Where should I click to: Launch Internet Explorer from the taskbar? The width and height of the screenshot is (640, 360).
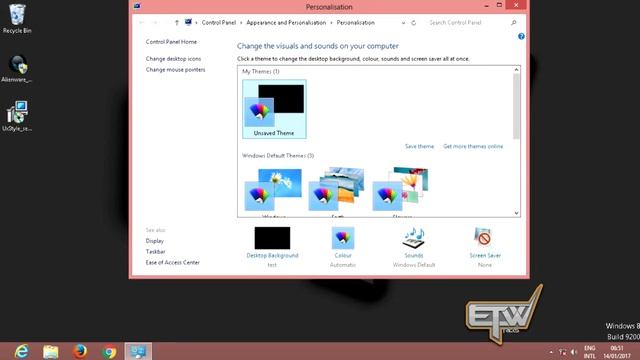point(22,351)
